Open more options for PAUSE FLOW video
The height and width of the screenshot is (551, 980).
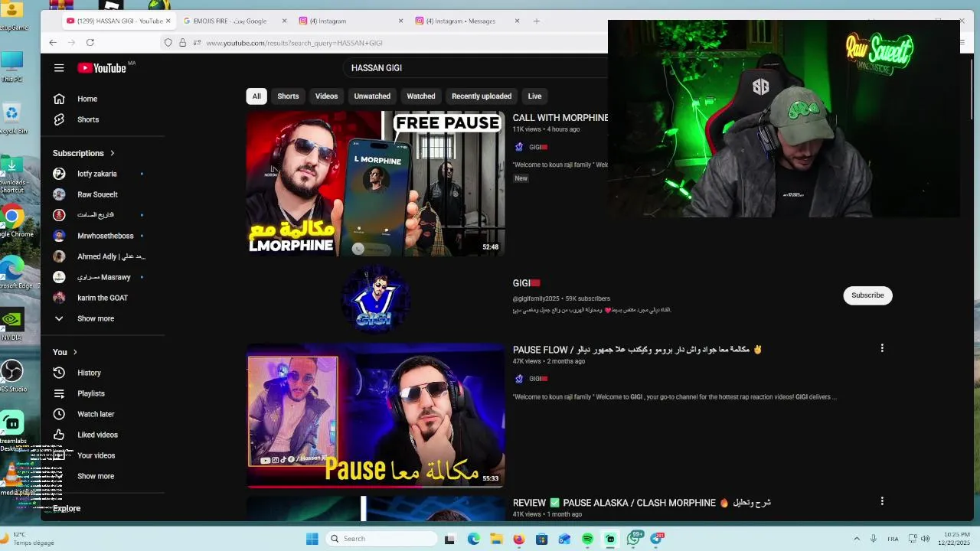pyautogui.click(x=882, y=348)
